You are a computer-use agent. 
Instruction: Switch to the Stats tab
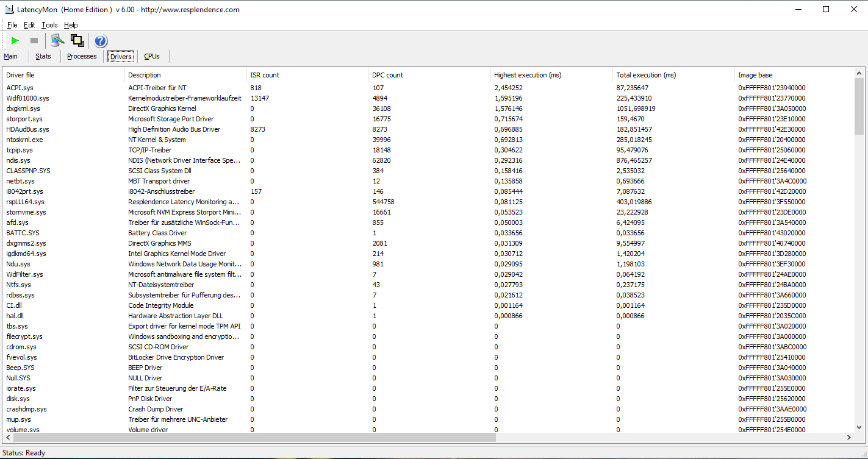(x=43, y=56)
